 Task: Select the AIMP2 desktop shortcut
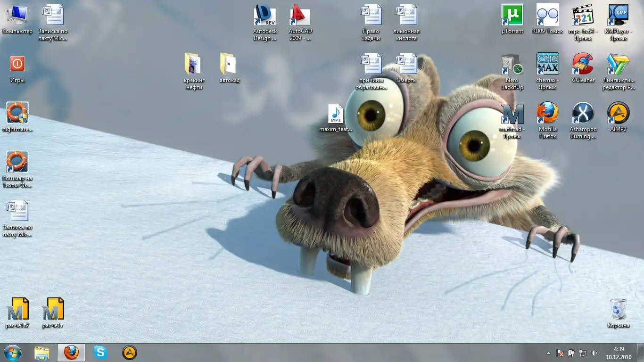click(618, 114)
